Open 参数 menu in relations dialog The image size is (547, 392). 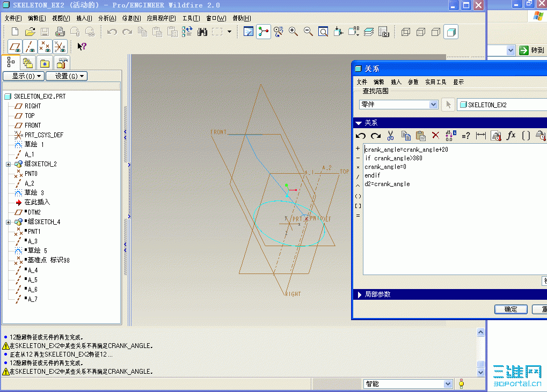(x=413, y=82)
